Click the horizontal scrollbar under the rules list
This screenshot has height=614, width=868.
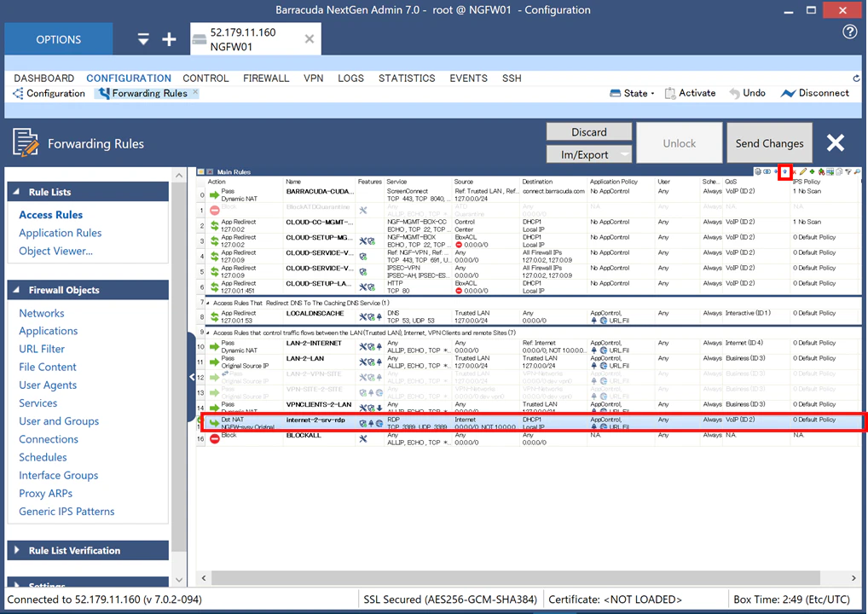pos(515,578)
